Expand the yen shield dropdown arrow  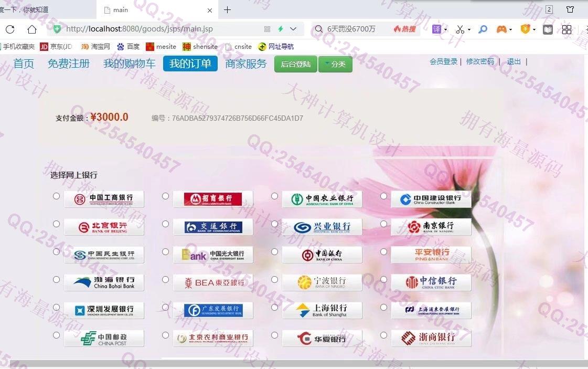click(534, 29)
